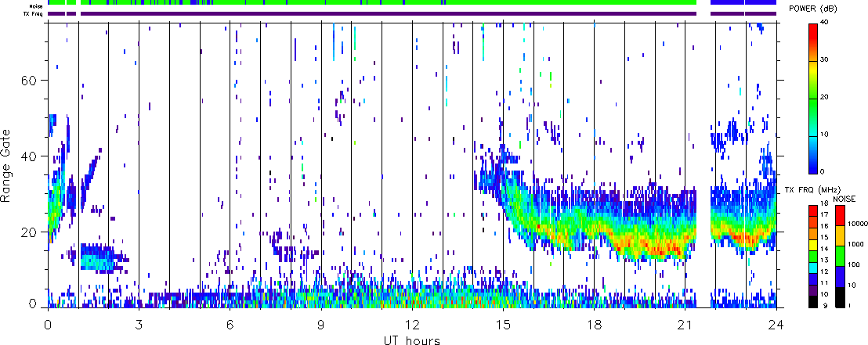The height and width of the screenshot is (345, 868).
Task: Click the "30" label on the POWER scale
Action: 826,60
